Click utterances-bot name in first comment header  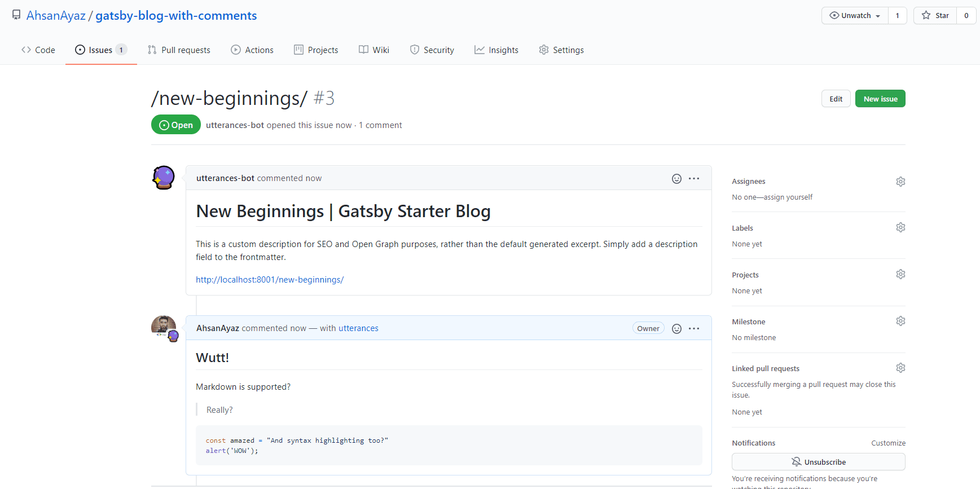pos(225,178)
